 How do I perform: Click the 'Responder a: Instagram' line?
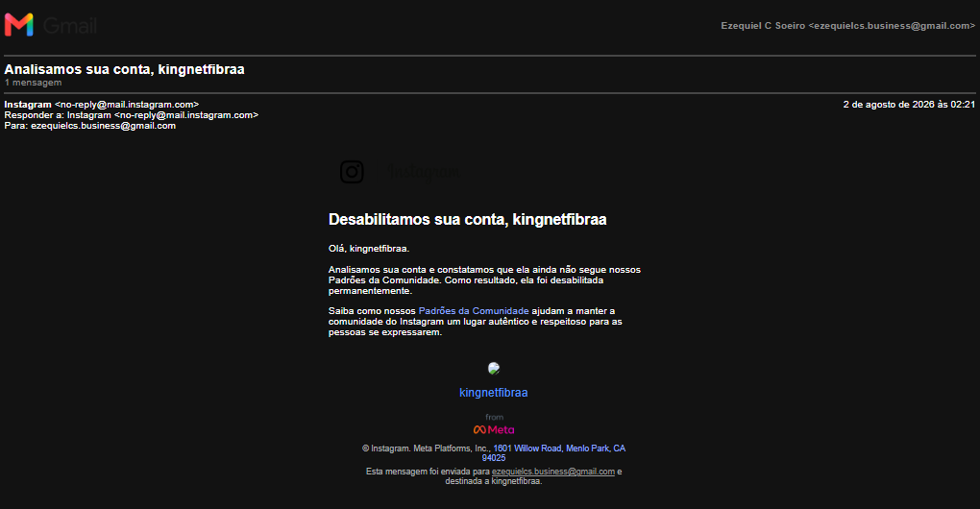(x=132, y=115)
